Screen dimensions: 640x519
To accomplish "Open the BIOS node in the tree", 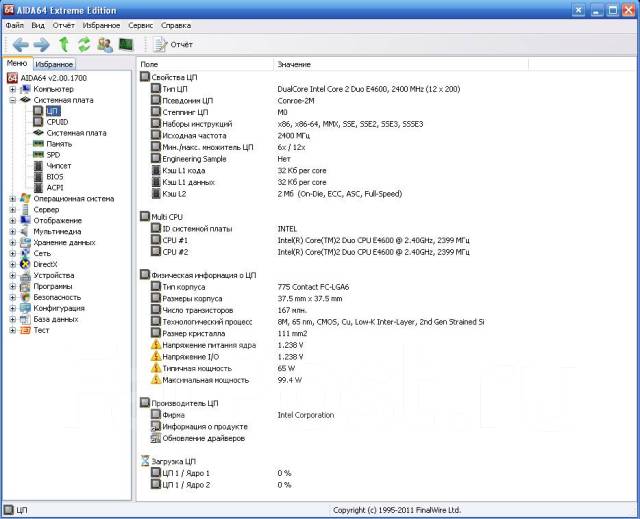I will (56, 177).
